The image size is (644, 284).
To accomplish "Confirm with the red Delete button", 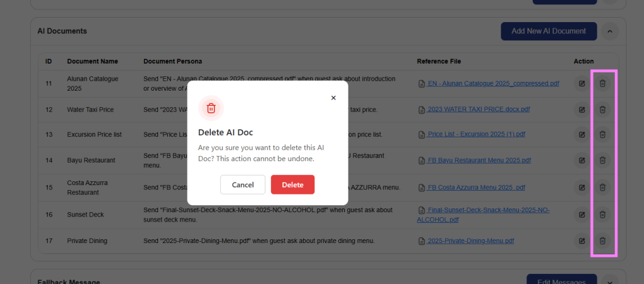I will pyautogui.click(x=292, y=185).
